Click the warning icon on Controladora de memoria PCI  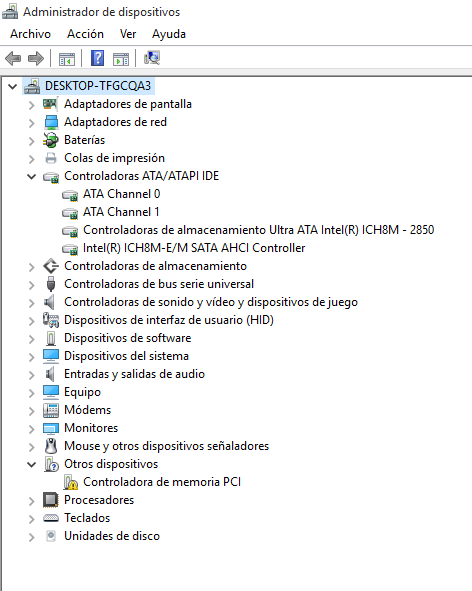click(70, 482)
